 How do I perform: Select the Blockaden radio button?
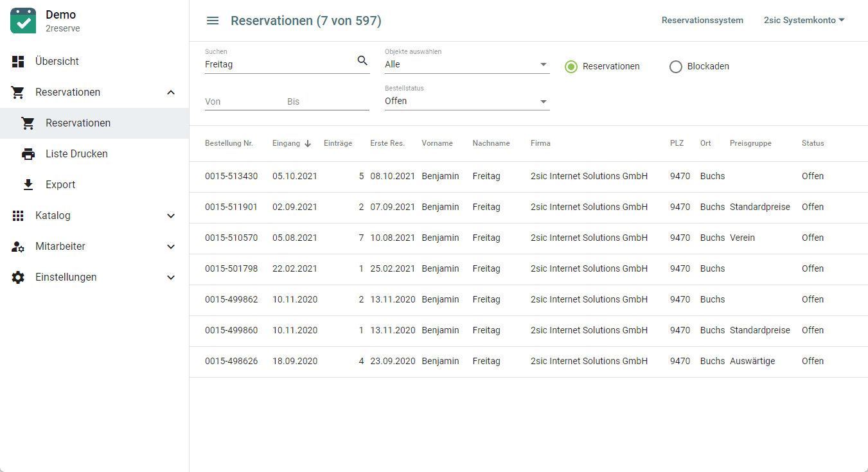tap(676, 67)
